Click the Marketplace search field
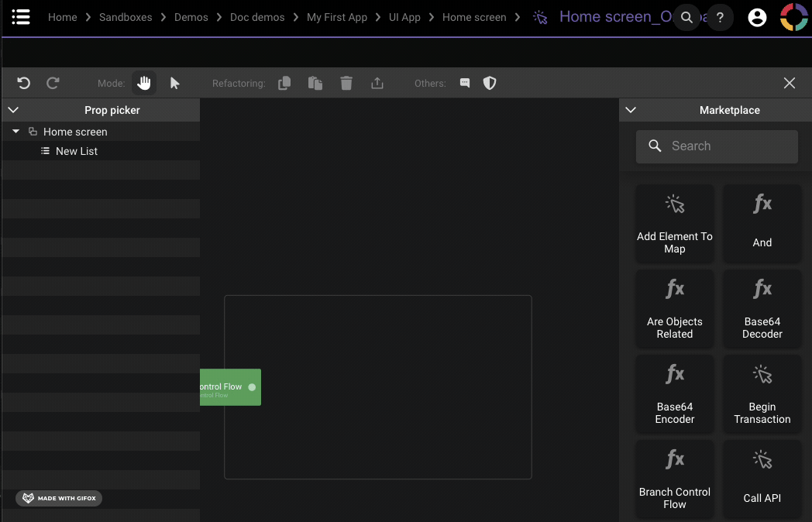The image size is (812, 522). (x=717, y=146)
